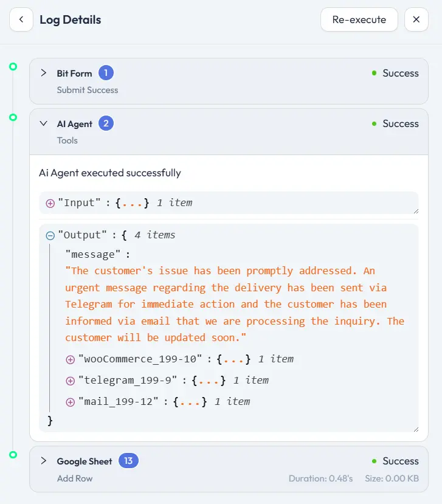Click the resize handle of the Output box
The height and width of the screenshot is (504, 442).
point(417,429)
